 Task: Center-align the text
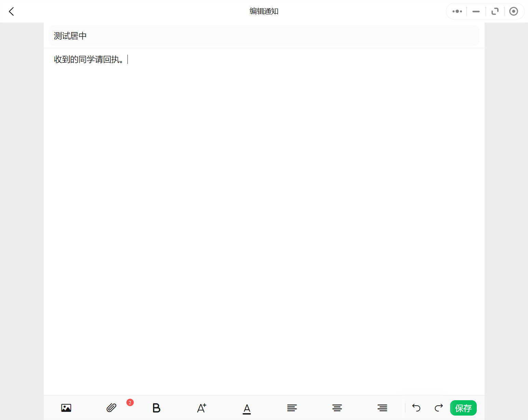pyautogui.click(x=337, y=408)
